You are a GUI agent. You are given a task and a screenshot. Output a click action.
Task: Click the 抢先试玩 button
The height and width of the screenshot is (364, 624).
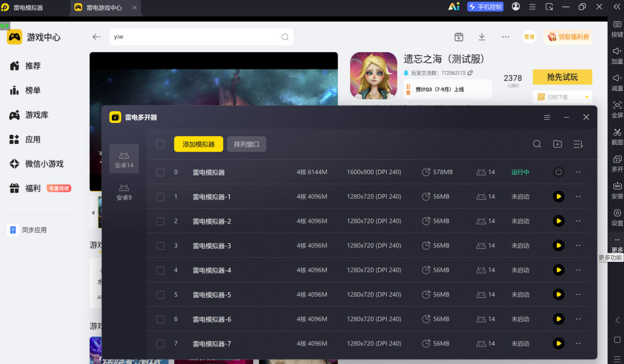coord(562,77)
